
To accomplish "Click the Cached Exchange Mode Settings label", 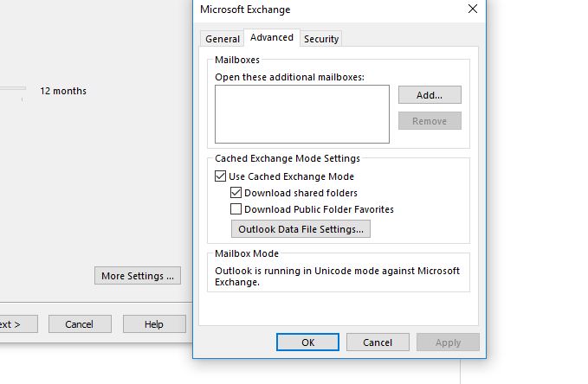I will 288,158.
